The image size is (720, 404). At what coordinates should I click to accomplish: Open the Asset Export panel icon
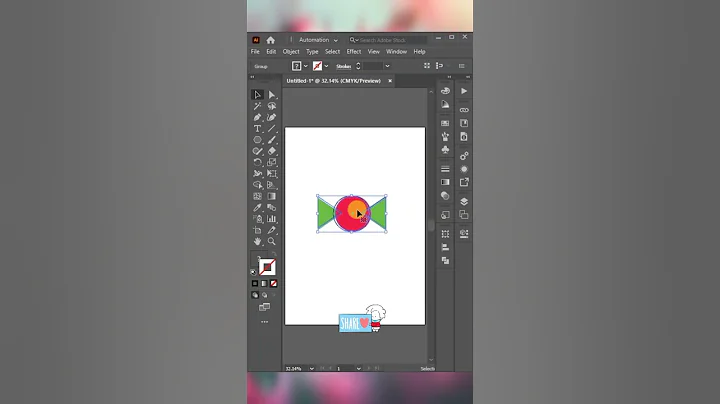tap(464, 182)
